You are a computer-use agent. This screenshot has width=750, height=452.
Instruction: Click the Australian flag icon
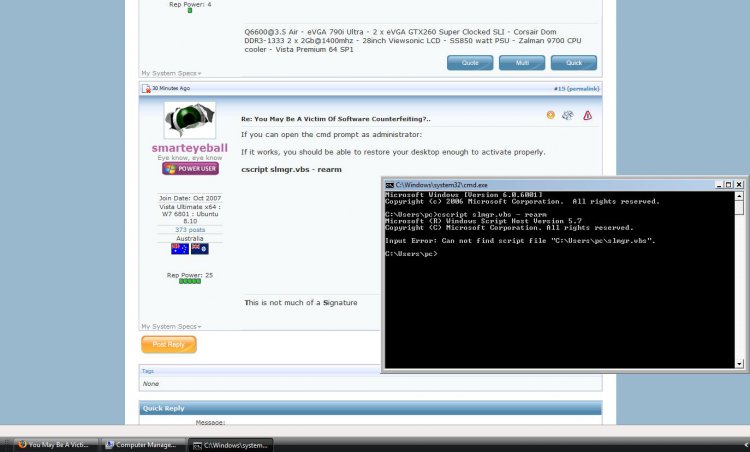point(180,248)
